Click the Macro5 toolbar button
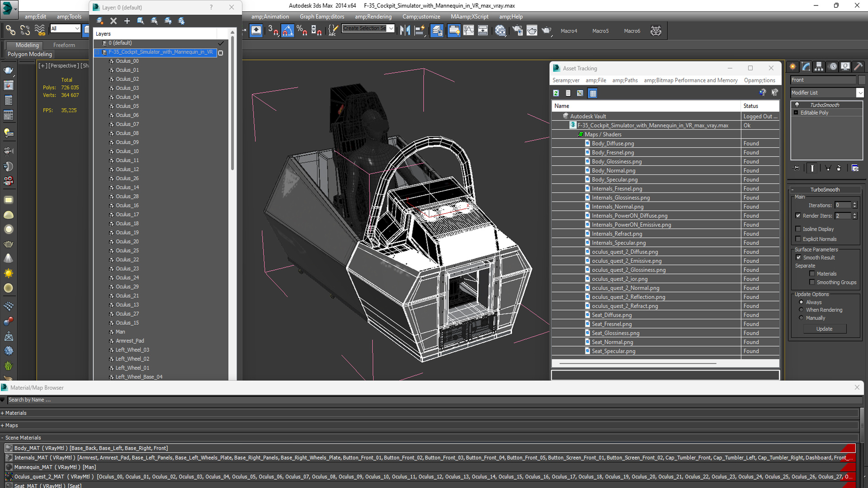The image size is (868, 488). pos(600,31)
